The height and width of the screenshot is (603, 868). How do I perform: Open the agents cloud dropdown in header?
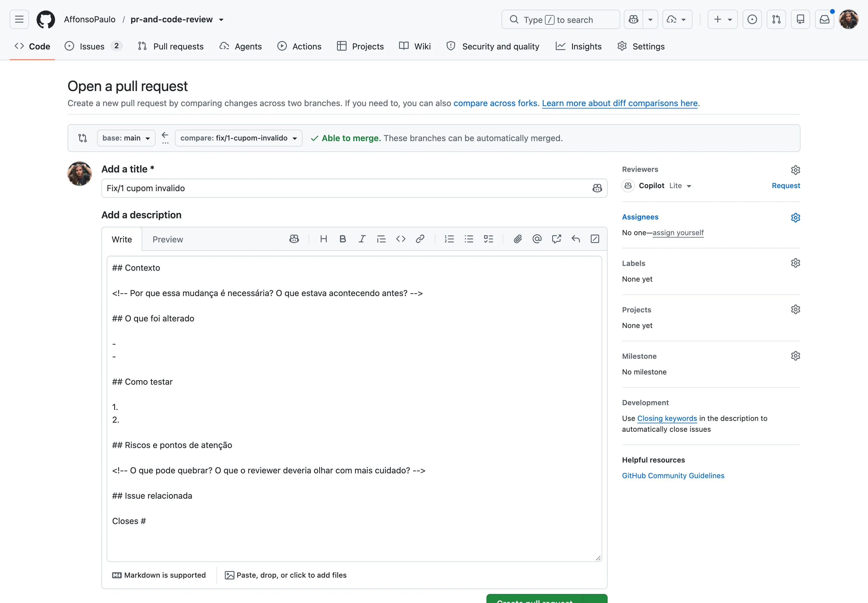click(x=677, y=19)
